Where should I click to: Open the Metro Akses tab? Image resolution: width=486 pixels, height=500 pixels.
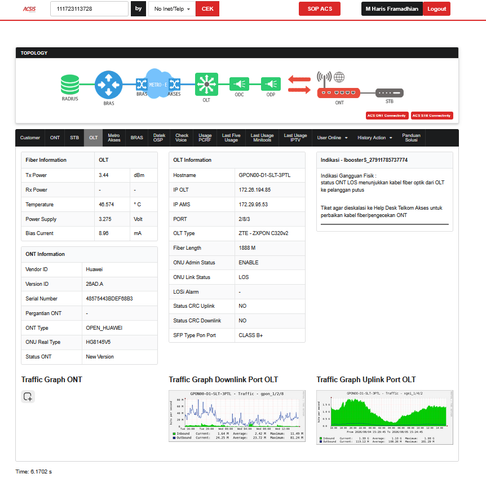[x=114, y=138]
